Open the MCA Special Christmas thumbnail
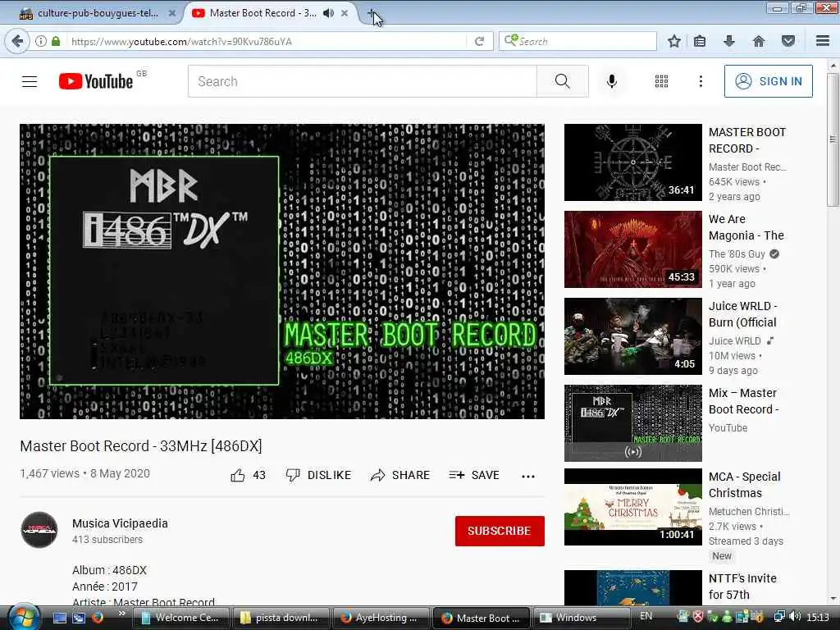 (632, 507)
